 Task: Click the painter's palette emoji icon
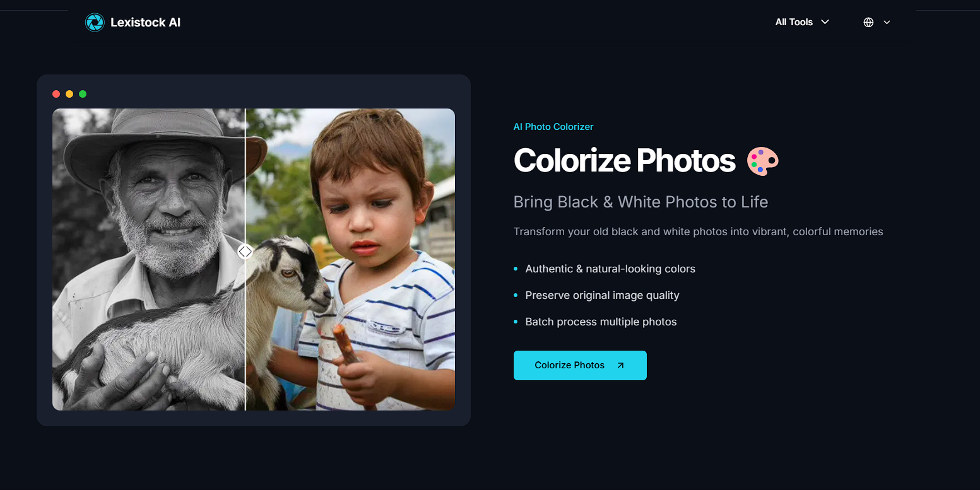point(763,161)
